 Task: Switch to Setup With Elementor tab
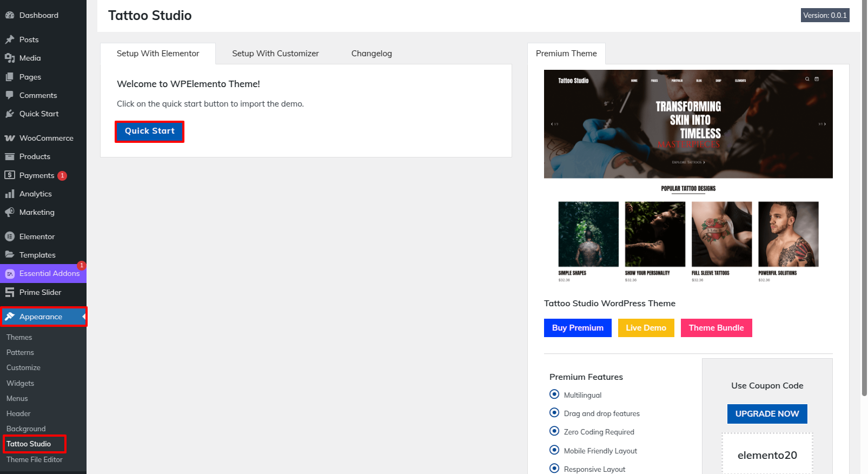[x=158, y=54]
